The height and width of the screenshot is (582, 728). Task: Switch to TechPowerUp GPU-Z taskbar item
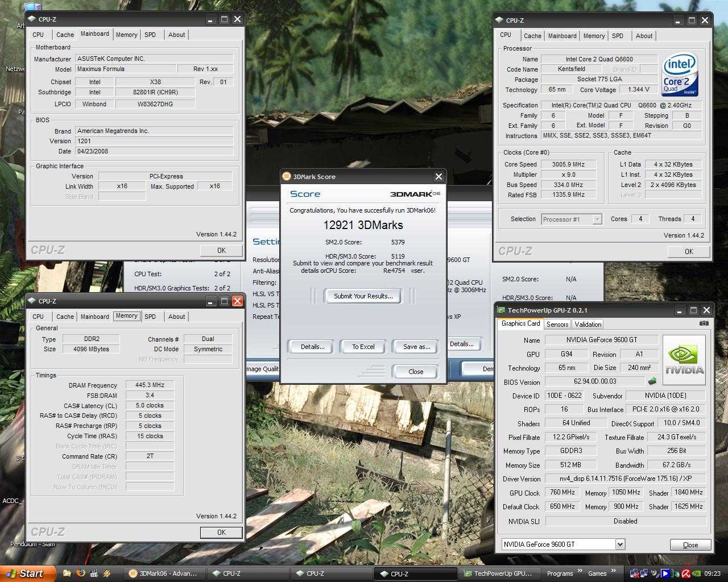pyautogui.click(x=499, y=573)
